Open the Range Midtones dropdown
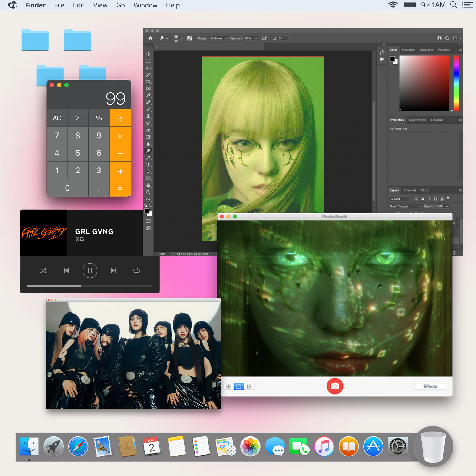Image resolution: width=476 pixels, height=476 pixels. [x=218, y=38]
